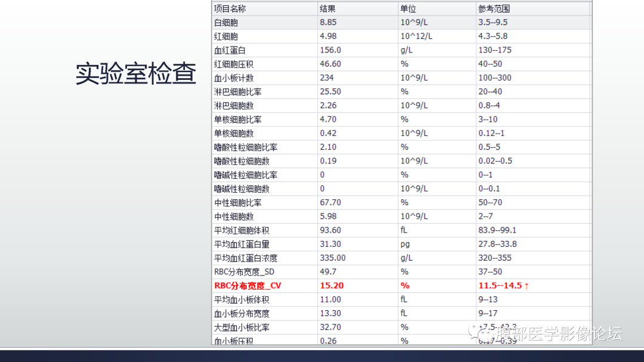
Task: Click the 49.7 RDW-SD result
Action: [328, 272]
